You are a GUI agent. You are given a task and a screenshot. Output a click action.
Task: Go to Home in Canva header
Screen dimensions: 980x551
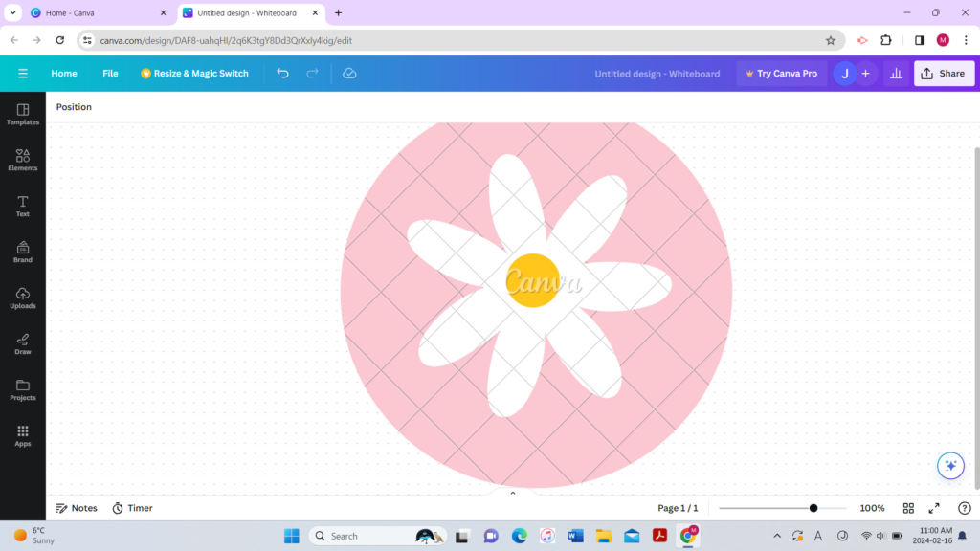point(64,74)
